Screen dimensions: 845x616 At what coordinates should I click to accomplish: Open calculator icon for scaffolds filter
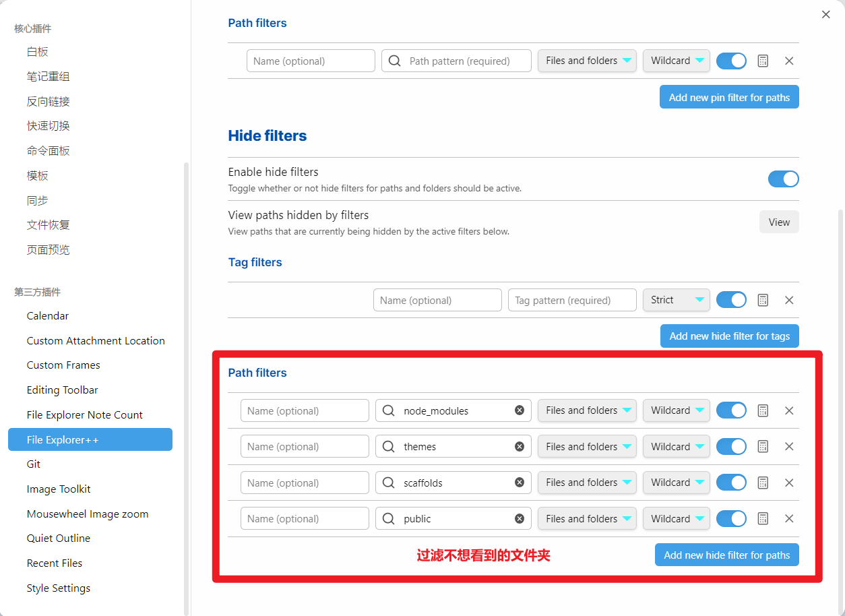point(763,483)
